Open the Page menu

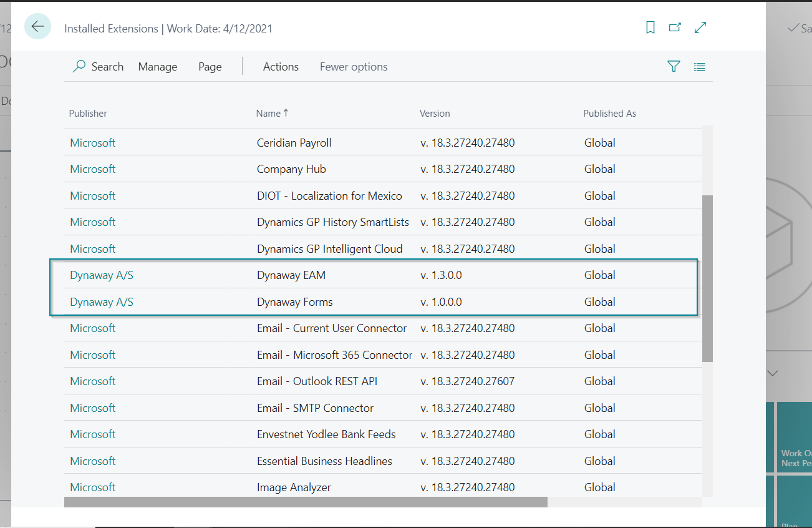tap(210, 67)
